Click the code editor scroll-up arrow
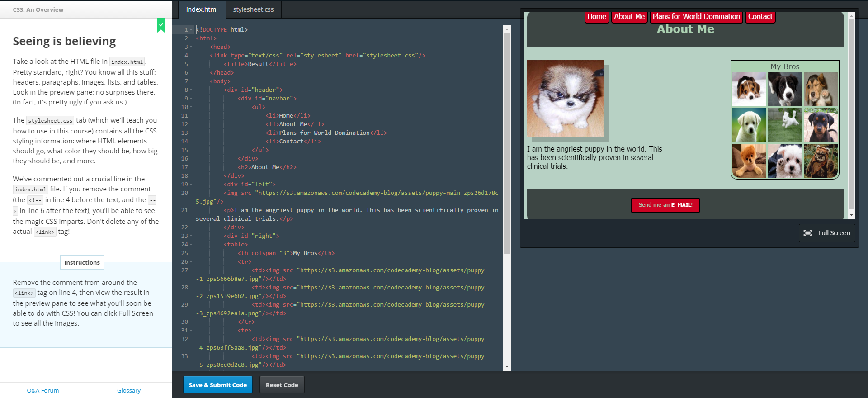The width and height of the screenshot is (868, 398). pyautogui.click(x=507, y=29)
